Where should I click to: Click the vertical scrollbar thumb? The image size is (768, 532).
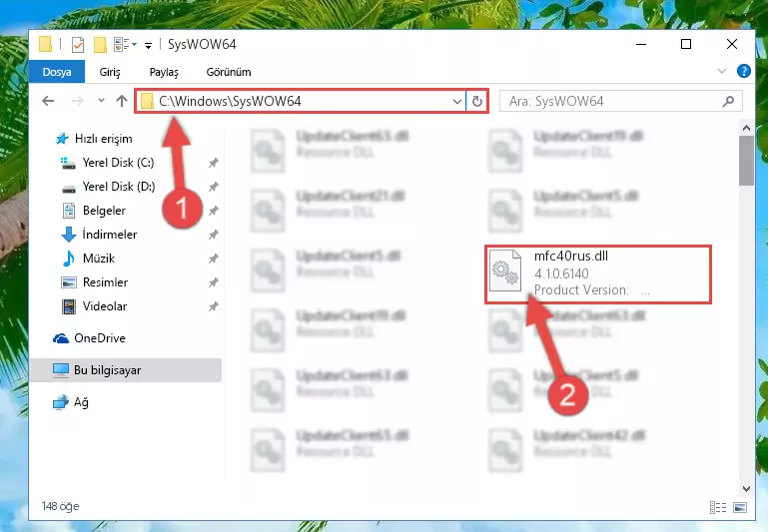746,161
